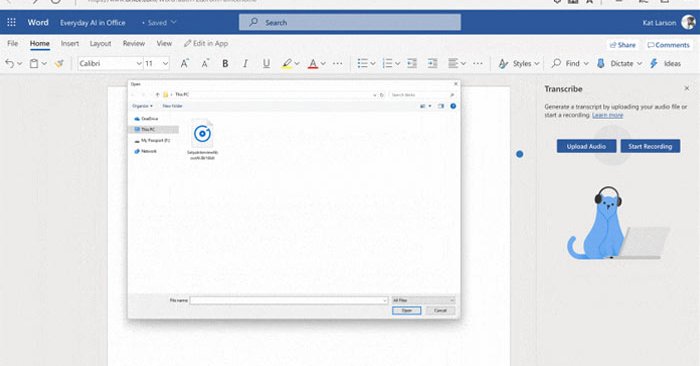Open Kat Larson's account avatar
Viewport: 700px width, 366px height.
(x=689, y=22)
